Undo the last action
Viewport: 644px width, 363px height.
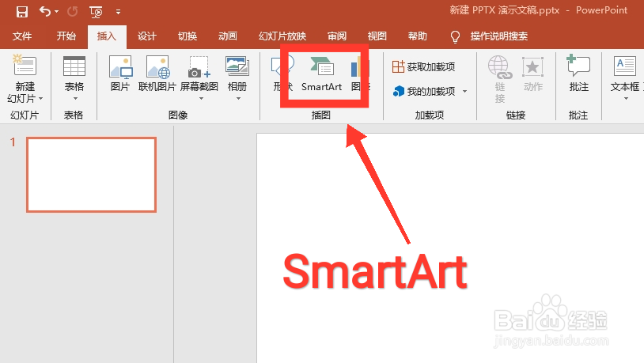(45, 12)
